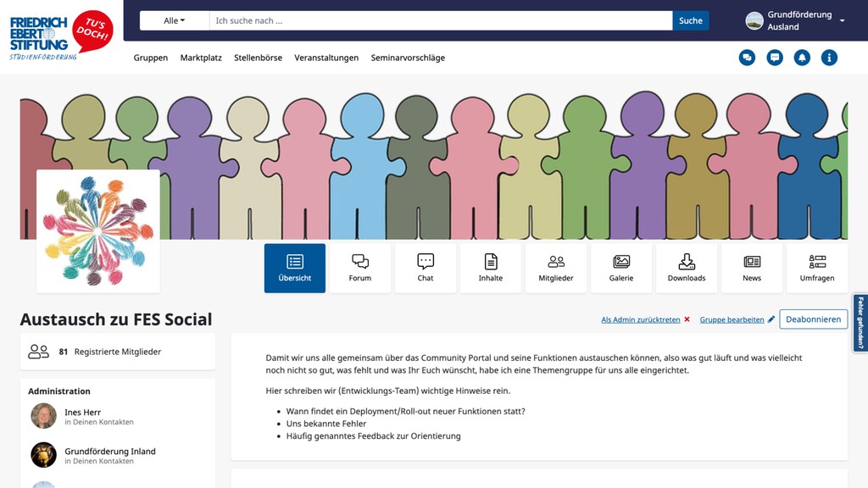This screenshot has width=868, height=488.
Task: Open the Grundförderung Inland profile name
Action: 110,452
